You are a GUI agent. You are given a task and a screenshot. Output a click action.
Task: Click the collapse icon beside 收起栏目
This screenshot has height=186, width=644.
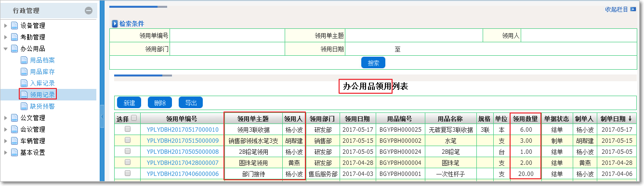pyautogui.click(x=633, y=9)
